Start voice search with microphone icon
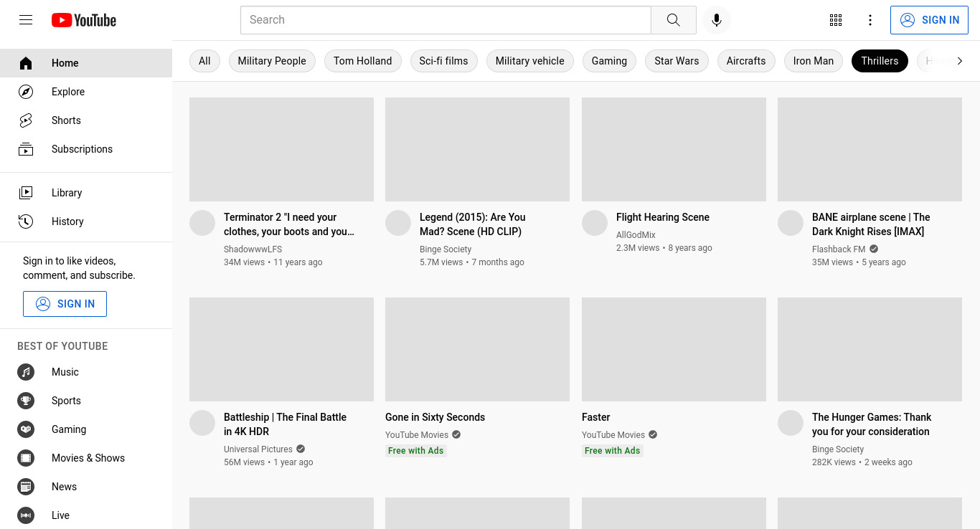Image resolution: width=980 pixels, height=529 pixels. point(716,20)
